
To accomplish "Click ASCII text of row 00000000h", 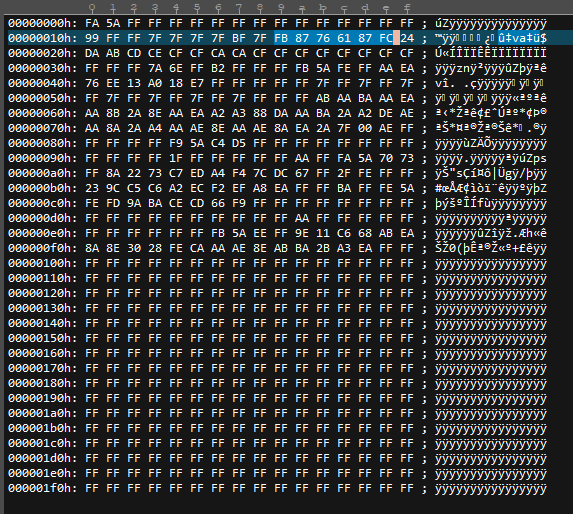I will pyautogui.click(x=491, y=23).
